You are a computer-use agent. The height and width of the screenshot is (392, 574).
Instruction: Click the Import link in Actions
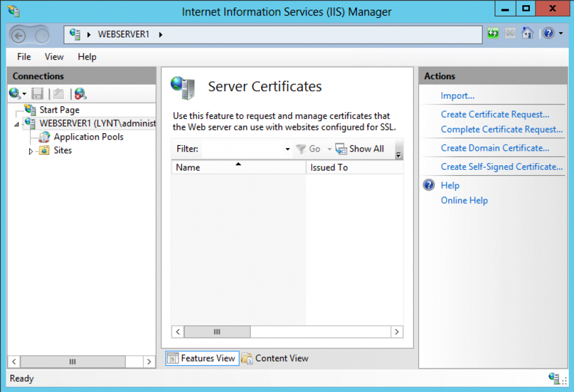coord(457,95)
